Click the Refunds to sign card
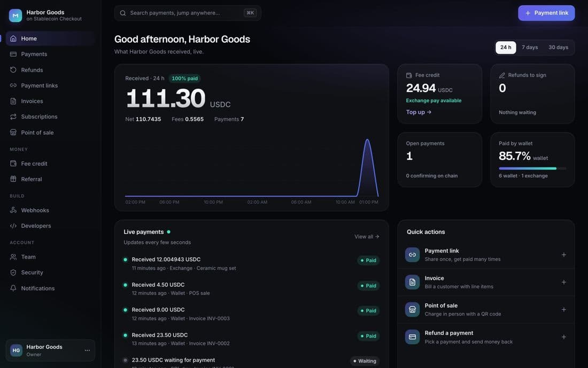Screen dimensions: 588x368 [532, 94]
